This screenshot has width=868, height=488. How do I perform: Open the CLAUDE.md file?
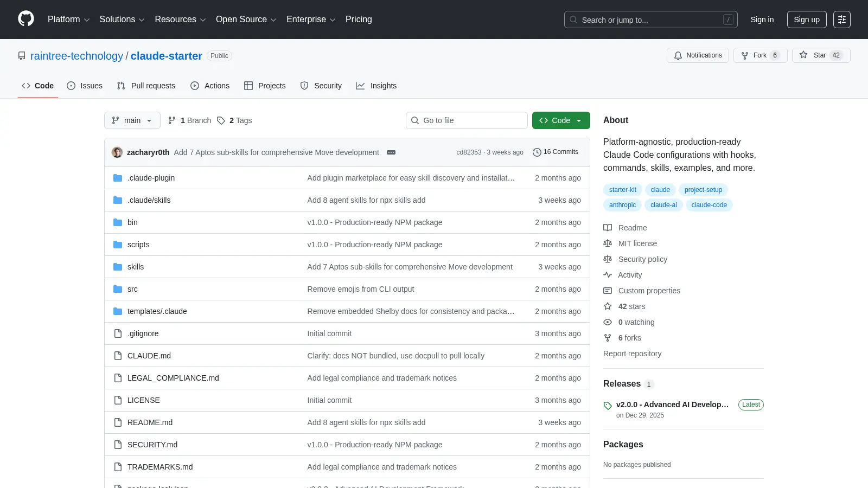point(149,356)
